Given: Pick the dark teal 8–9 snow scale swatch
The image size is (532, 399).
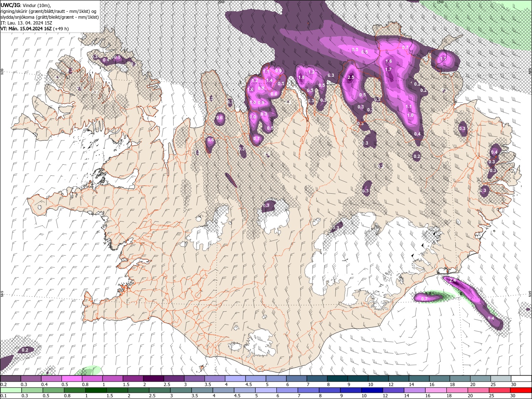Looking at the screenshot, I should (337, 379).
